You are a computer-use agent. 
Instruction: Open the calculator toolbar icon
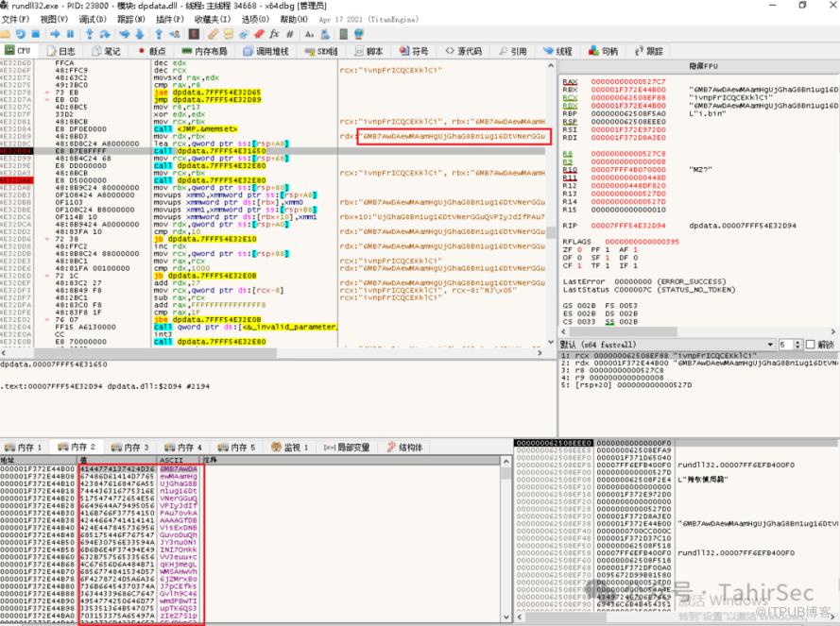pyautogui.click(x=343, y=33)
